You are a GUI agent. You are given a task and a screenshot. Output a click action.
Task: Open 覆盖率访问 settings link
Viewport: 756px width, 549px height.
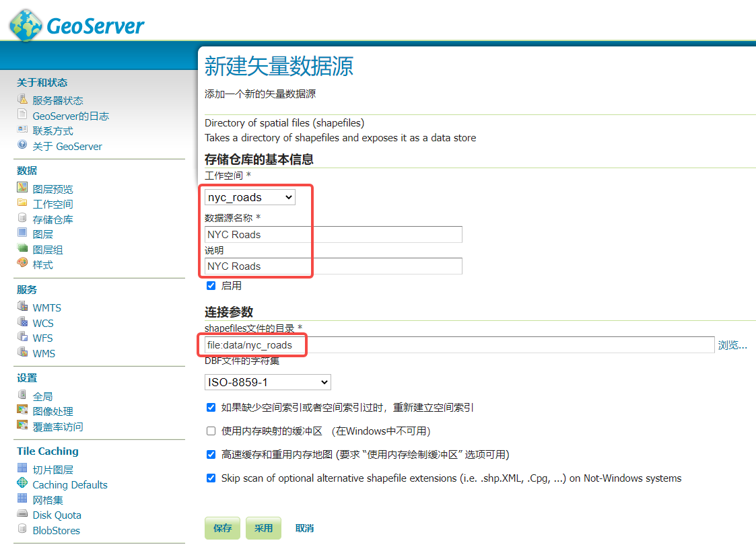click(x=58, y=427)
